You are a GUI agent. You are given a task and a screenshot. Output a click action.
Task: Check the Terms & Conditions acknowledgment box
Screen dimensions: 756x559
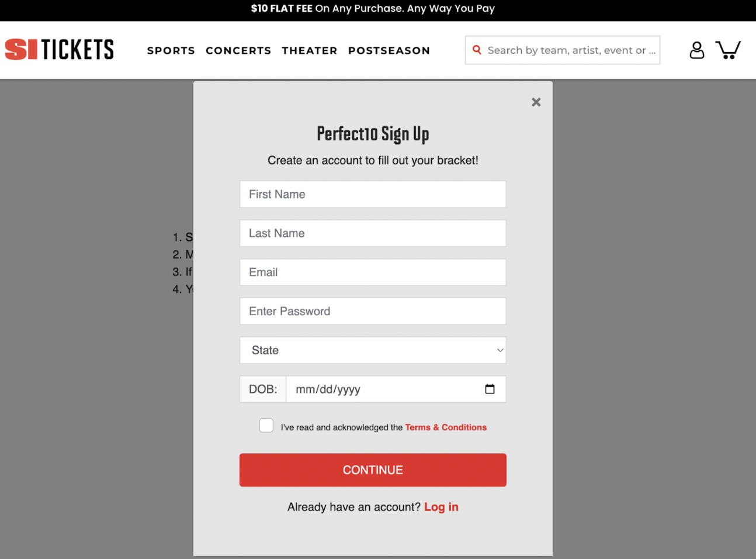coord(266,425)
